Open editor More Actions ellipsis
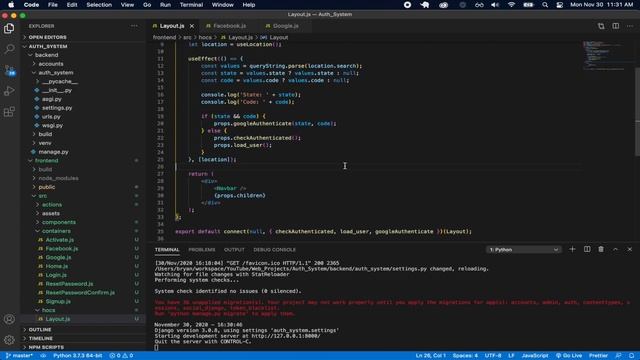This screenshot has height=360, width=640. coord(630,26)
